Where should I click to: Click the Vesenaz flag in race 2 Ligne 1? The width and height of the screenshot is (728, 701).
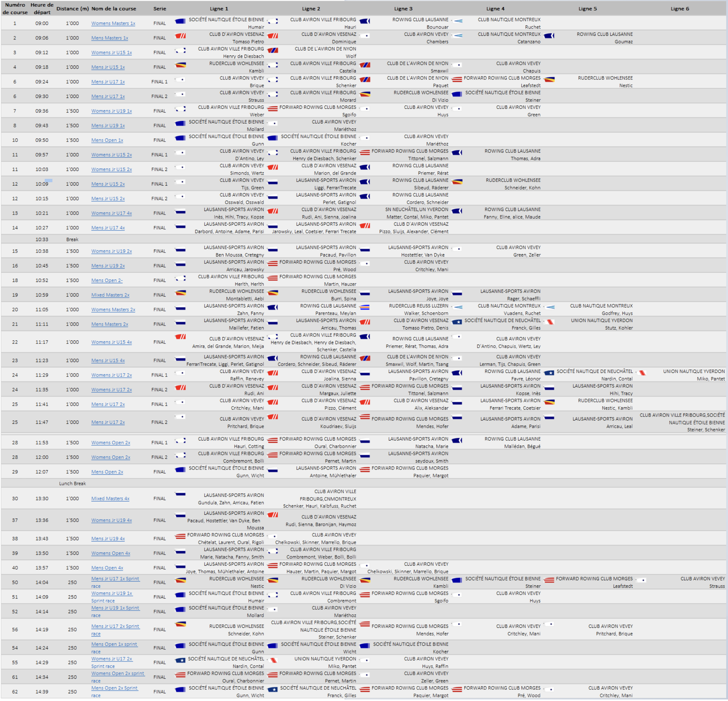(x=180, y=36)
